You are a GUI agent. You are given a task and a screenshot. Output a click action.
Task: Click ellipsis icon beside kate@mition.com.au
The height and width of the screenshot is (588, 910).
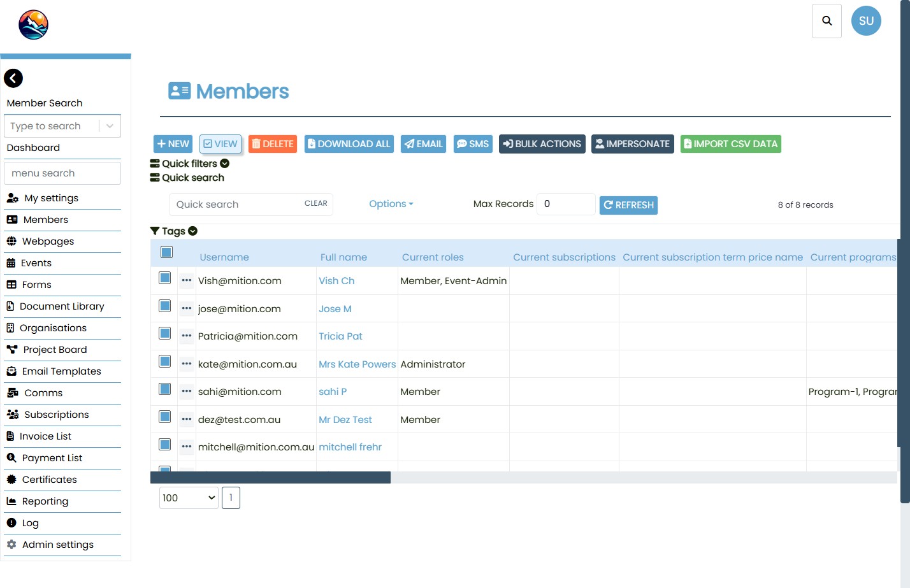click(186, 364)
